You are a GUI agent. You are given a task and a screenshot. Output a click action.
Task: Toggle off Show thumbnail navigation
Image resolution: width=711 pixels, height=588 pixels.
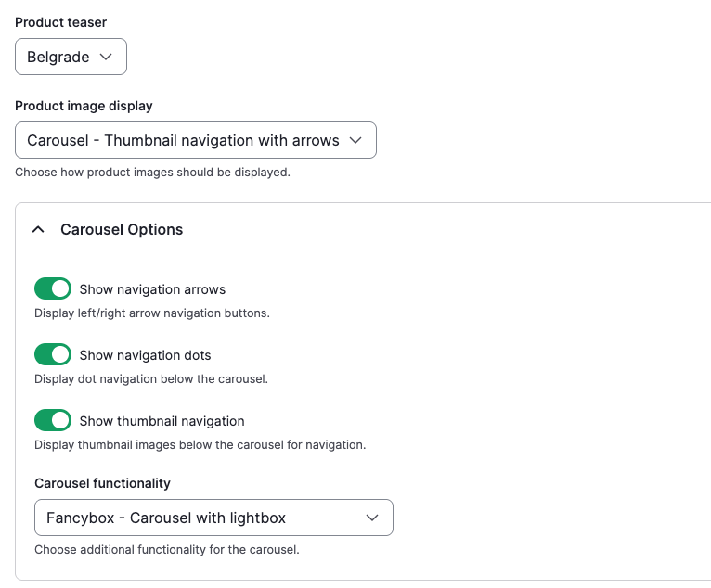pos(53,420)
